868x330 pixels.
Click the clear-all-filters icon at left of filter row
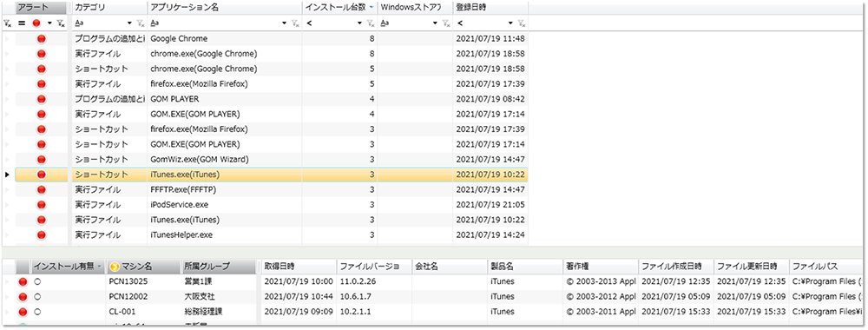(x=7, y=23)
